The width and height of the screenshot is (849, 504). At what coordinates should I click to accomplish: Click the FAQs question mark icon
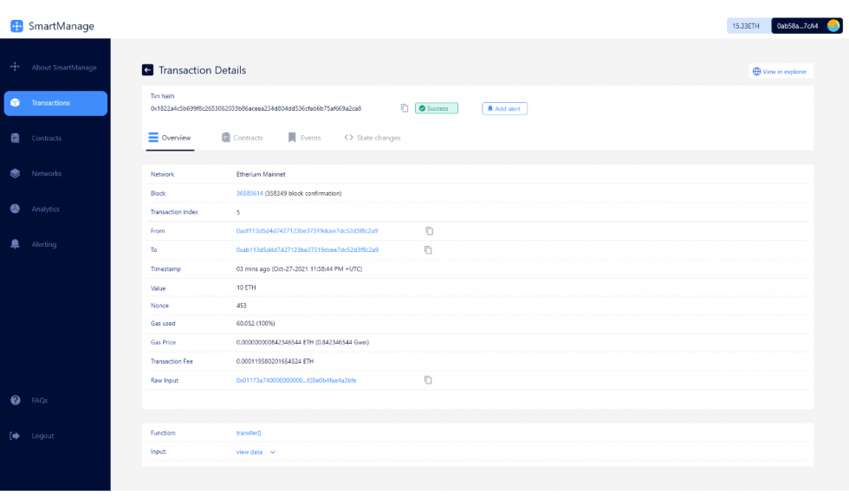(14, 400)
